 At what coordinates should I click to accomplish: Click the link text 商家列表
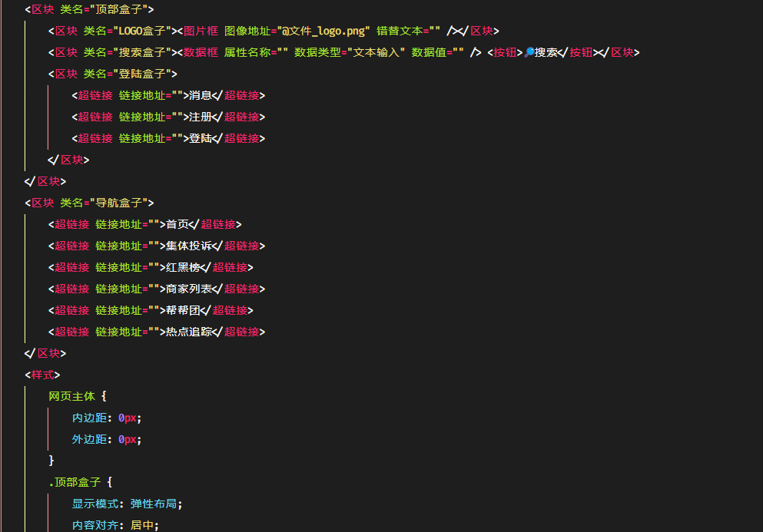189,289
